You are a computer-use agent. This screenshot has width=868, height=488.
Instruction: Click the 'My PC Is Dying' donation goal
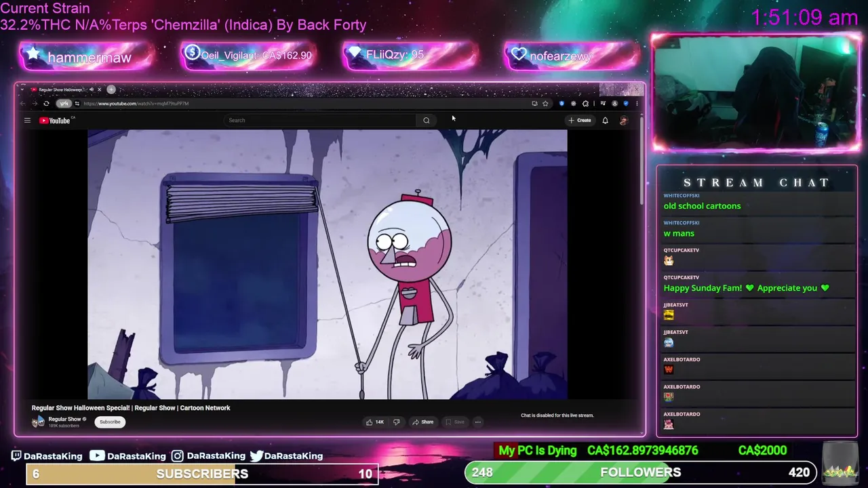[x=642, y=451]
